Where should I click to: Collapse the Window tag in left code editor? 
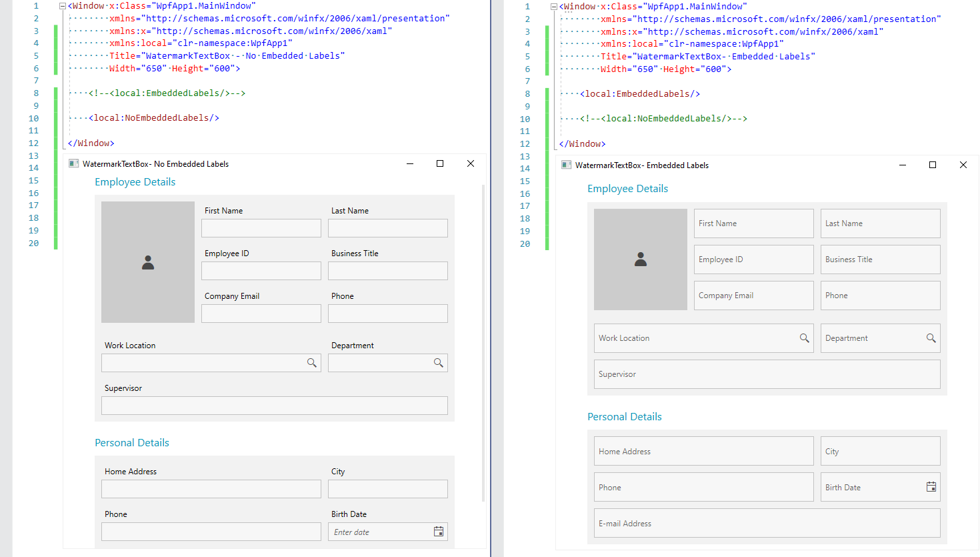[x=62, y=6]
